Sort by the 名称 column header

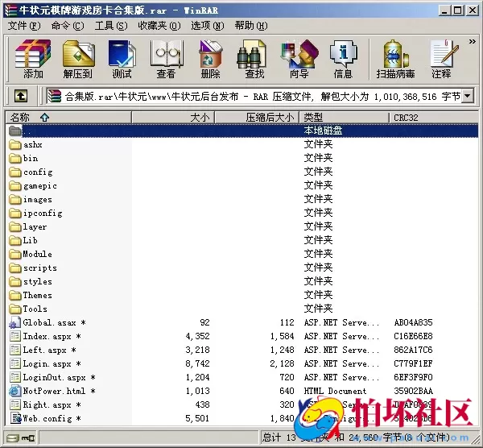(x=68, y=118)
